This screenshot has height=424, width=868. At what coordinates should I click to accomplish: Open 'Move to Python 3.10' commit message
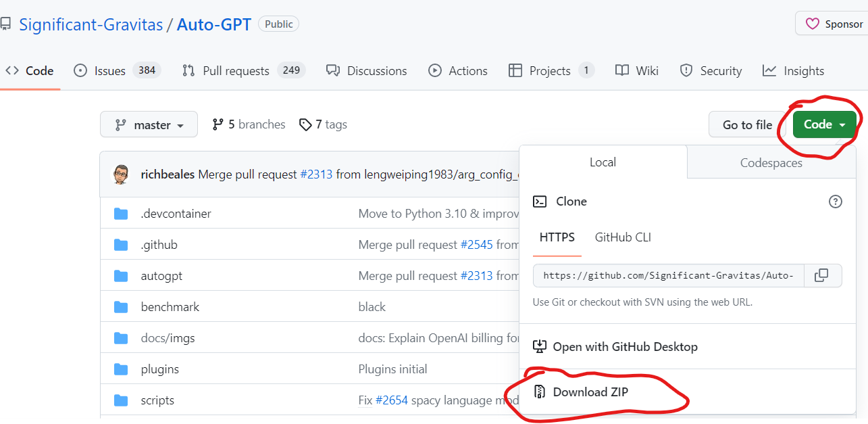(x=438, y=214)
